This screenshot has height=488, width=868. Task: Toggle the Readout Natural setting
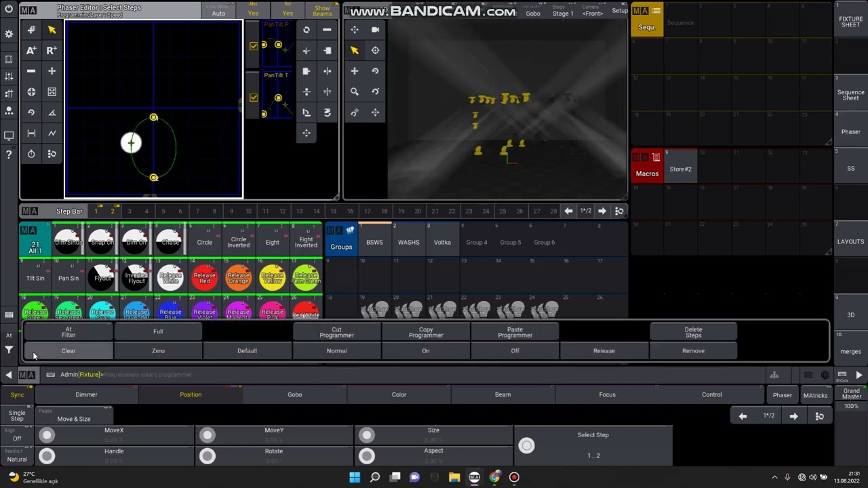(x=17, y=456)
